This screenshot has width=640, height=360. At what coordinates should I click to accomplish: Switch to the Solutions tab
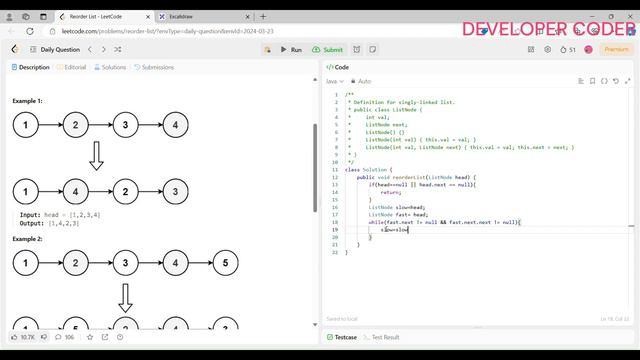coord(110,67)
